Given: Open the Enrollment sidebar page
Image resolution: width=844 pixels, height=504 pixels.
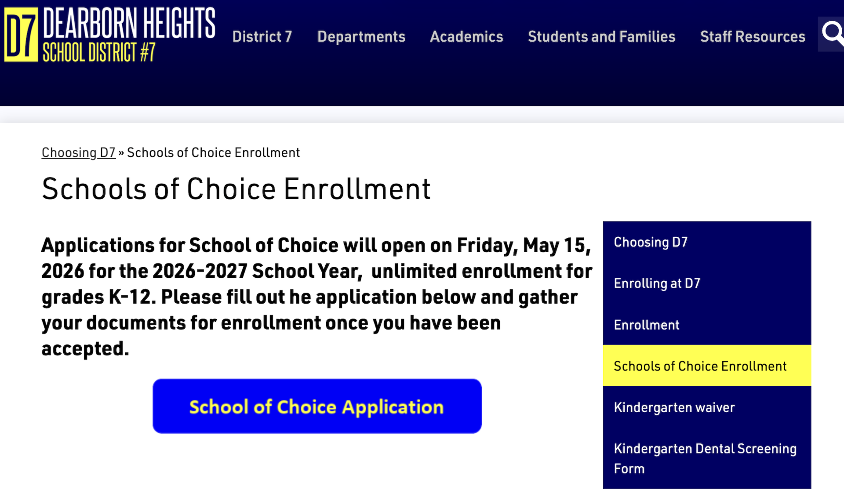Looking at the screenshot, I should [646, 325].
